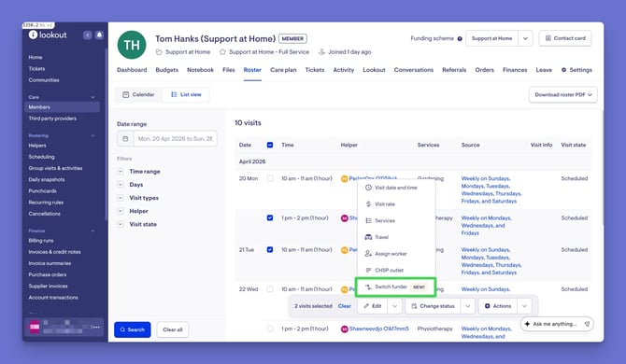Viewport: 626px width, 364px height.
Task: Click the notification bell icon in sidebar
Action: click(x=99, y=35)
